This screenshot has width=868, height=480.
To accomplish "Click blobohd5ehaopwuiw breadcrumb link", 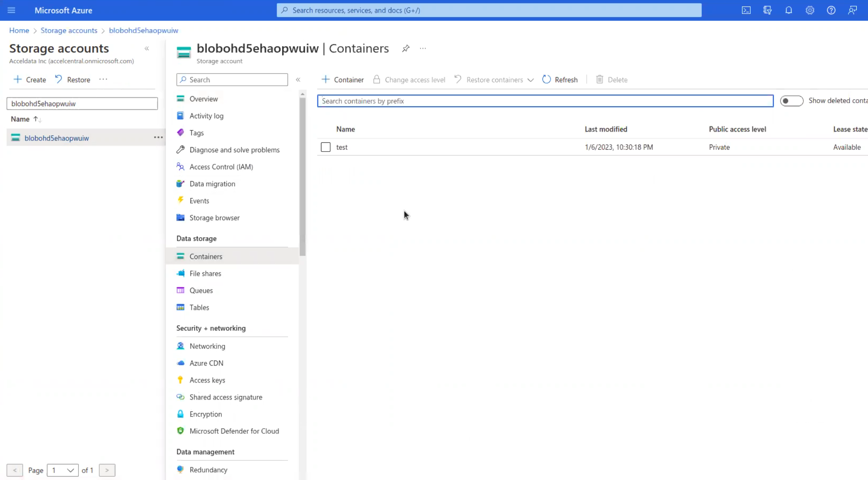I will coord(143,30).
